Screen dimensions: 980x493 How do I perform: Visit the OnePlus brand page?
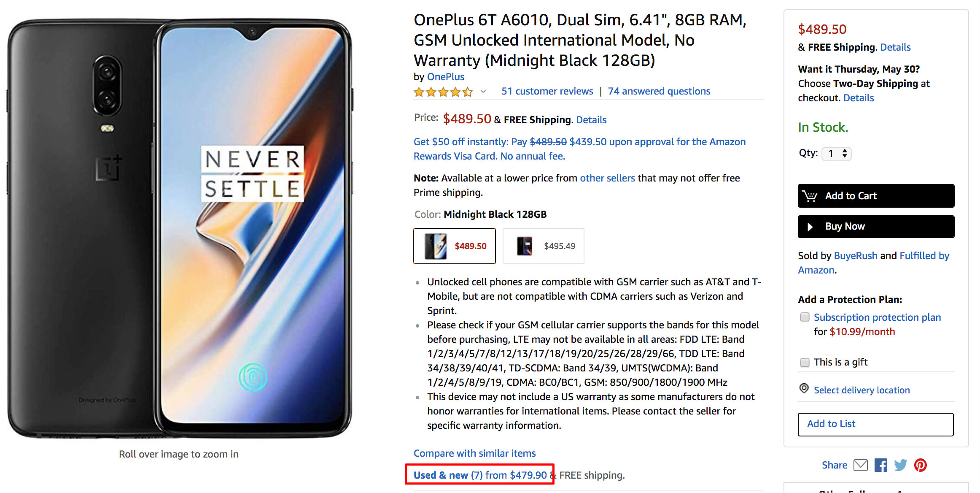[446, 76]
